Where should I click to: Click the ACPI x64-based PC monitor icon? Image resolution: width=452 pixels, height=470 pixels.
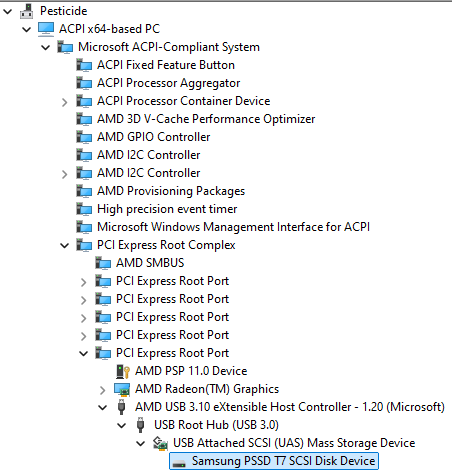(x=46, y=29)
